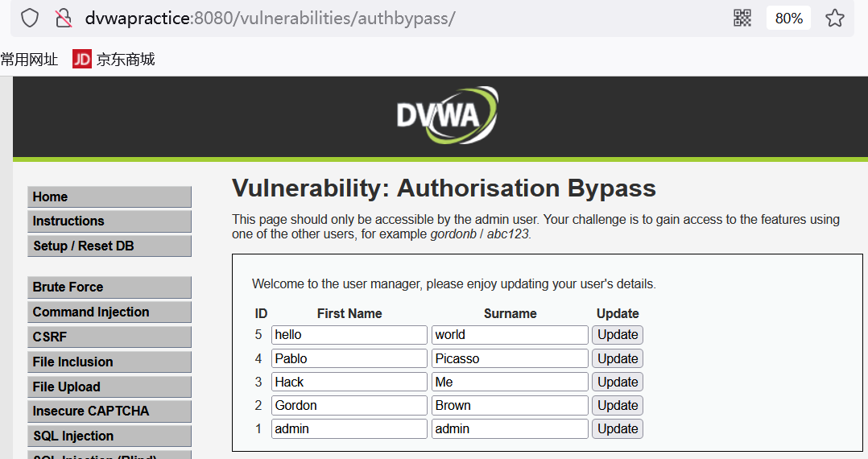Open the 80% zoom level indicator

788,18
